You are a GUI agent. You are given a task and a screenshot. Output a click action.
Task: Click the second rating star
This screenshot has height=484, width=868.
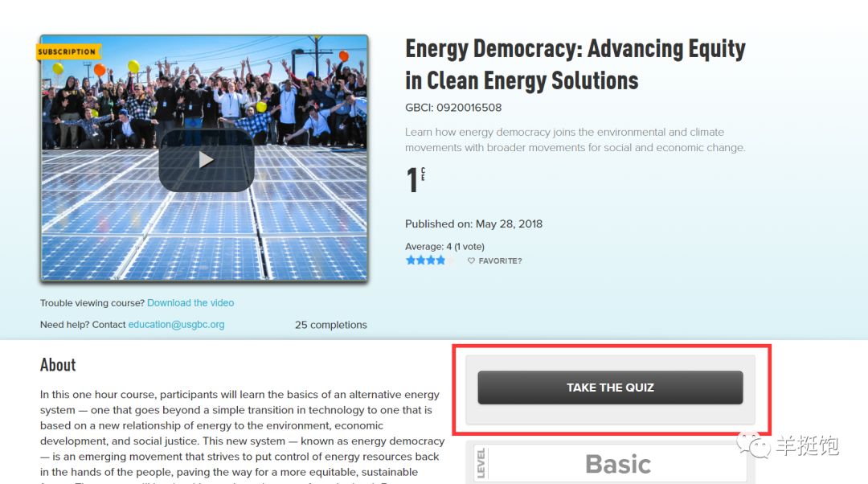[421, 260]
